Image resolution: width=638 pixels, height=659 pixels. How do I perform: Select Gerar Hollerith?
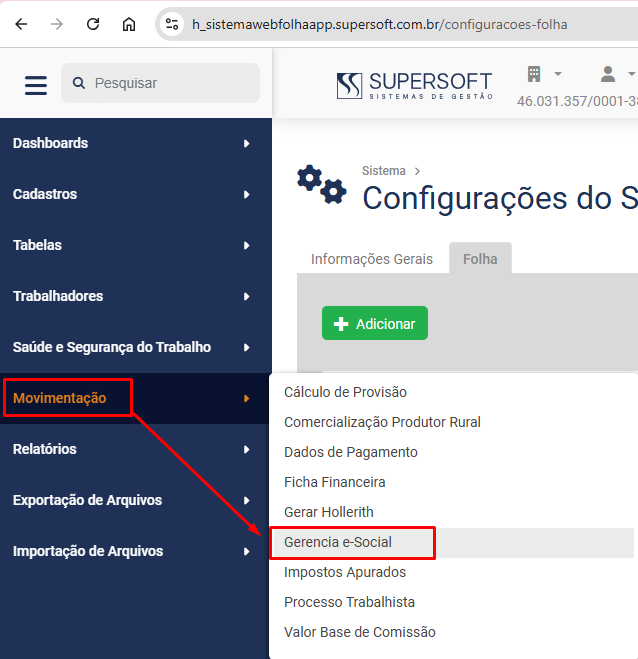(x=329, y=512)
